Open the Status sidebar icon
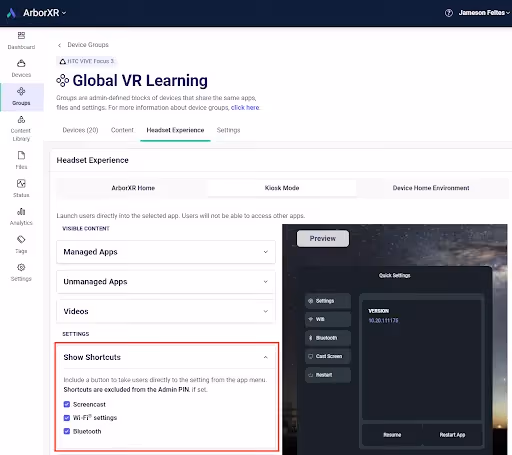 [x=21, y=183]
